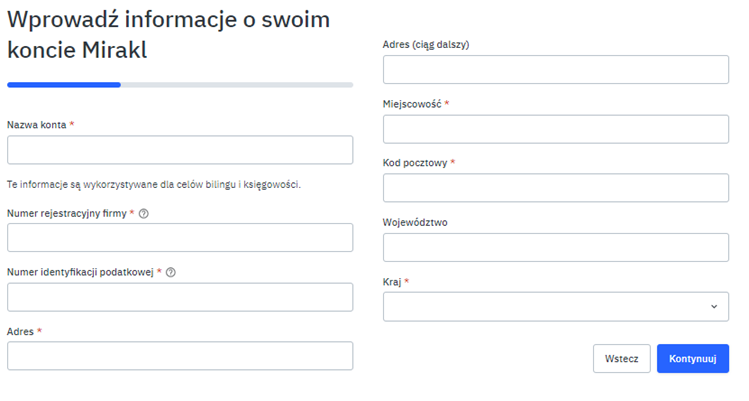The width and height of the screenshot is (749, 401).
Task: Click the billing information note text
Action: pos(154,184)
